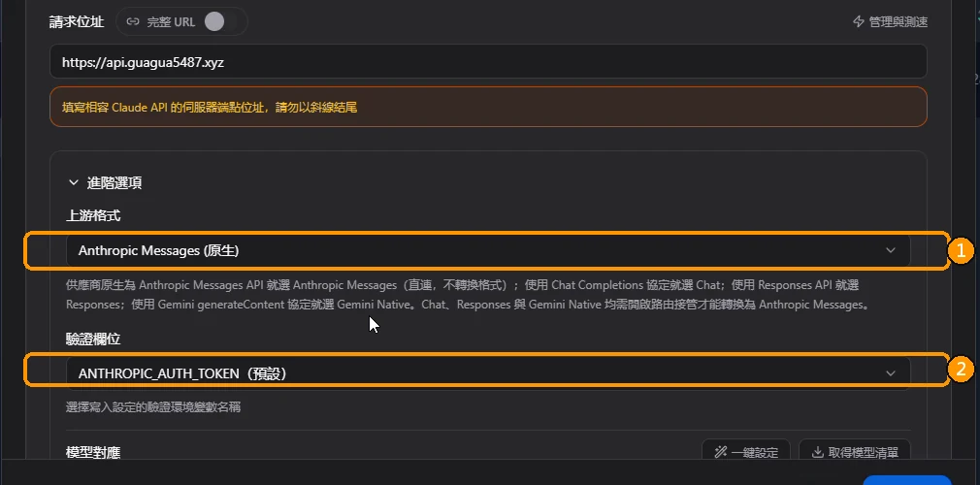980x485 pixels.
Task: Click the upstream format description paragraph
Action: click(469, 296)
